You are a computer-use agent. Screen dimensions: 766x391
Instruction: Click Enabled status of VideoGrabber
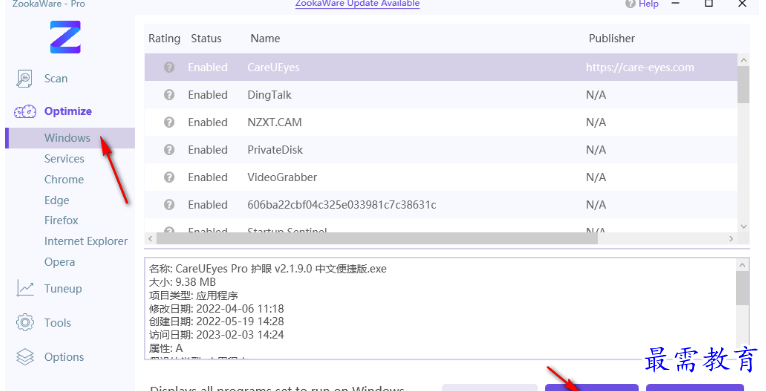pos(208,177)
